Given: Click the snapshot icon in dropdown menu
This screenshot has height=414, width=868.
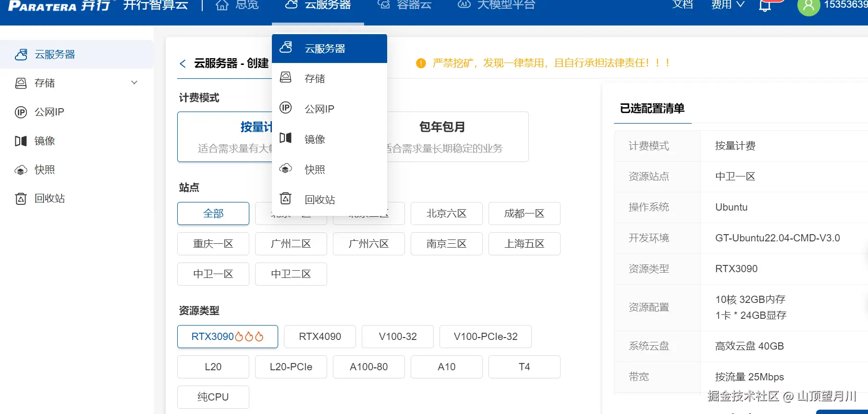Looking at the screenshot, I should pos(286,168).
